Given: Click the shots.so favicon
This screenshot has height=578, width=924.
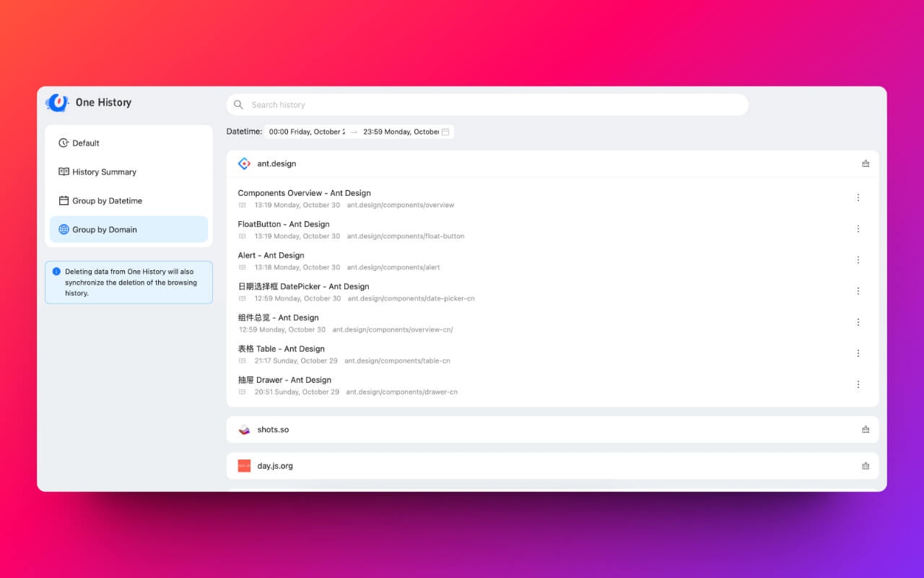Looking at the screenshot, I should [x=244, y=430].
